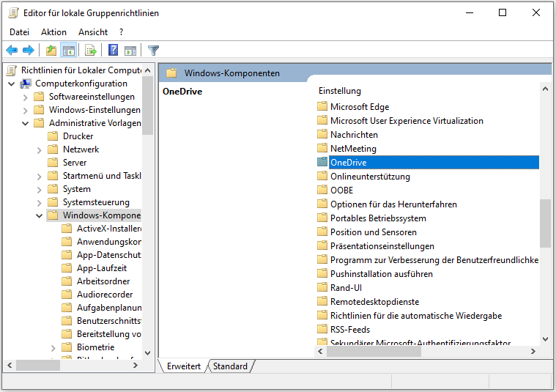Toggle the console tree pane icon
The width and height of the screenshot is (556, 392).
[x=68, y=51]
